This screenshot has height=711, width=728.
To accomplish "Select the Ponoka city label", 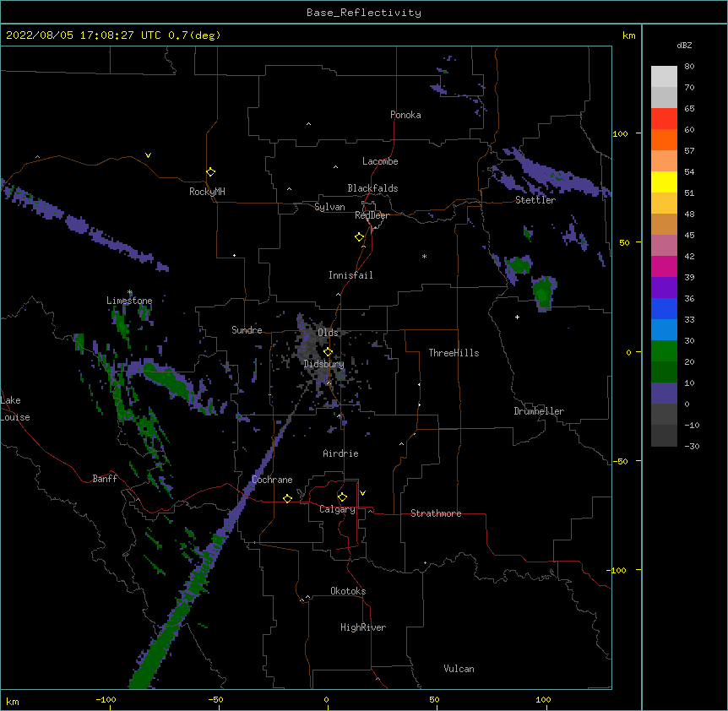I will pos(405,115).
